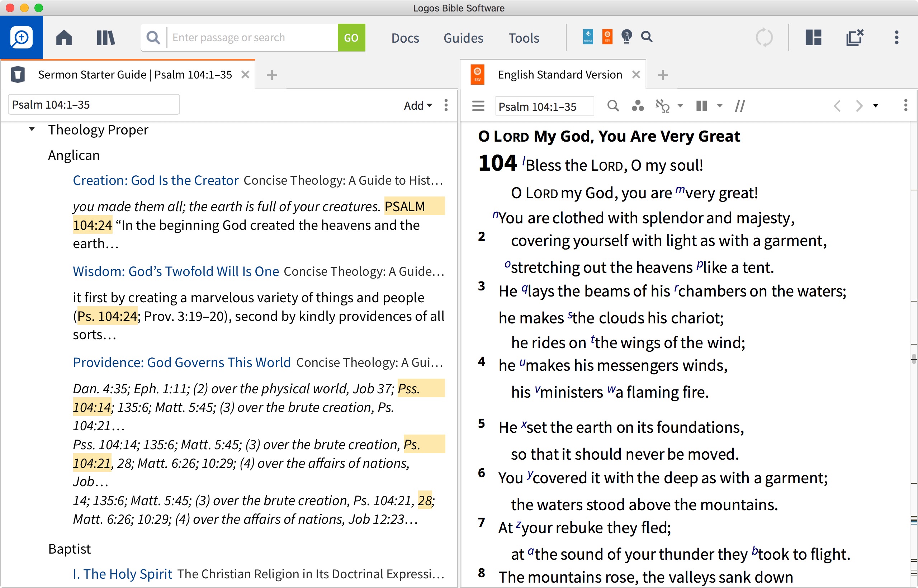The width and height of the screenshot is (918, 588).
Task: Click the sync status icon
Action: pos(764,37)
